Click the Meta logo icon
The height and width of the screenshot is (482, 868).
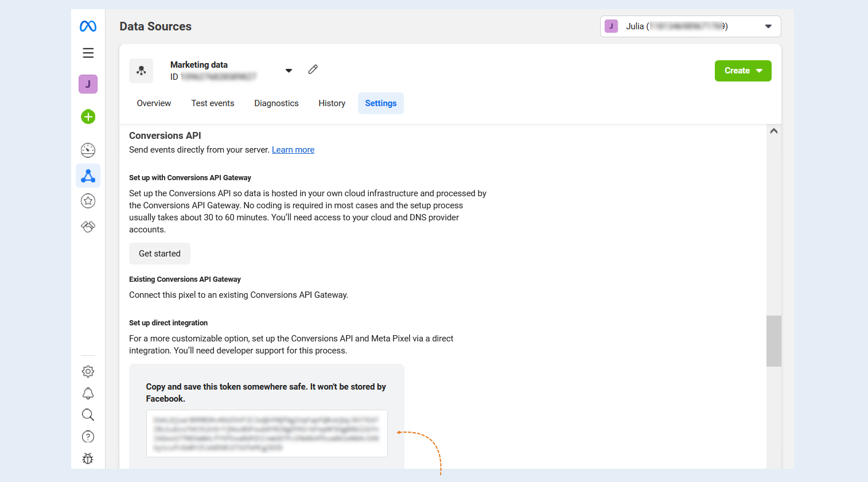point(88,26)
